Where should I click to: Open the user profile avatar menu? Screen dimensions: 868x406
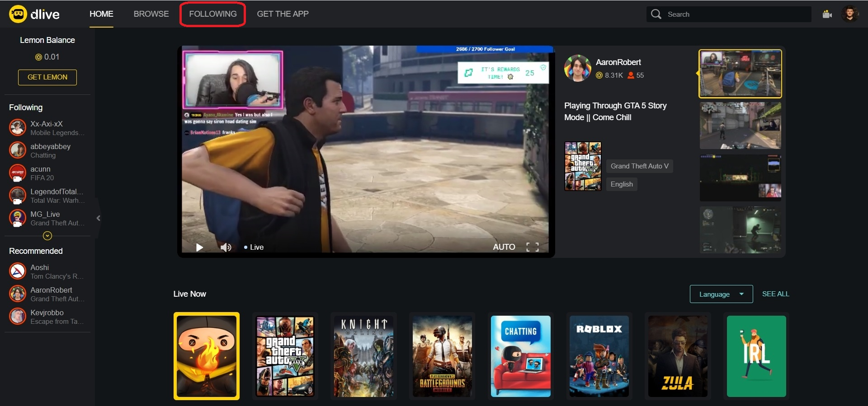[850, 14]
